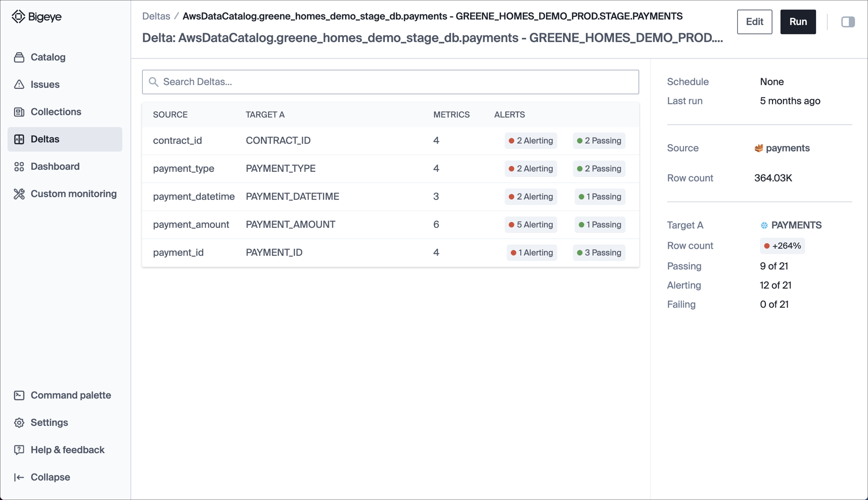Open Custom monitoring tools icon

19,194
